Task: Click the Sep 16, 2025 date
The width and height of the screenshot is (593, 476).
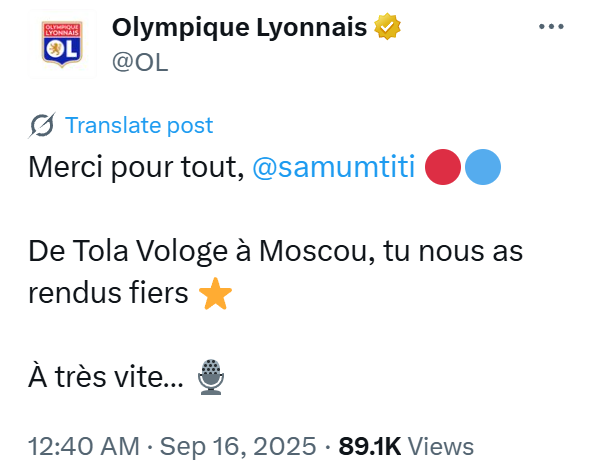Action: click(238, 447)
